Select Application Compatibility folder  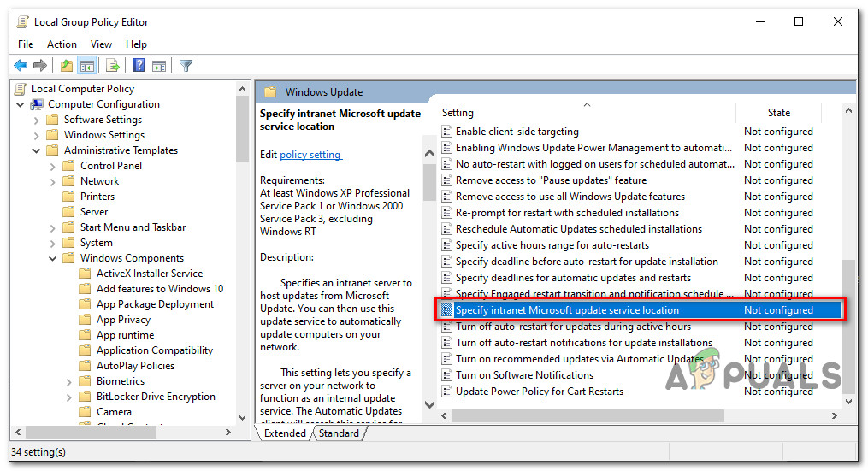pos(155,350)
